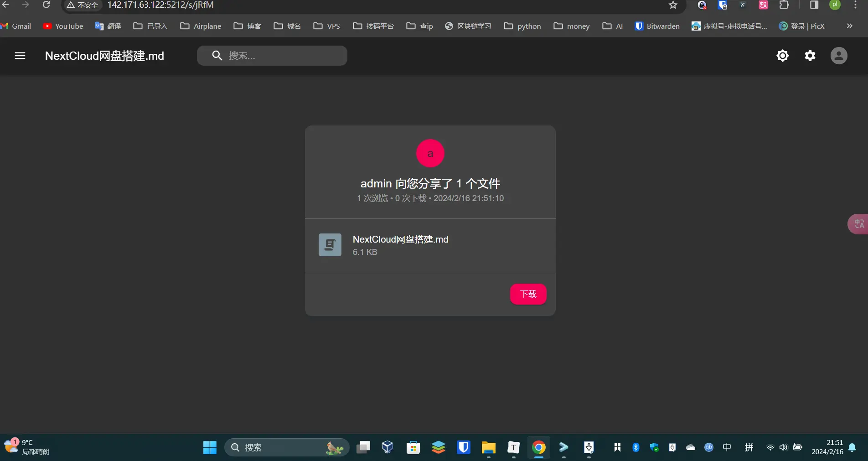
Task: Click the search box in the header
Action: tap(272, 56)
